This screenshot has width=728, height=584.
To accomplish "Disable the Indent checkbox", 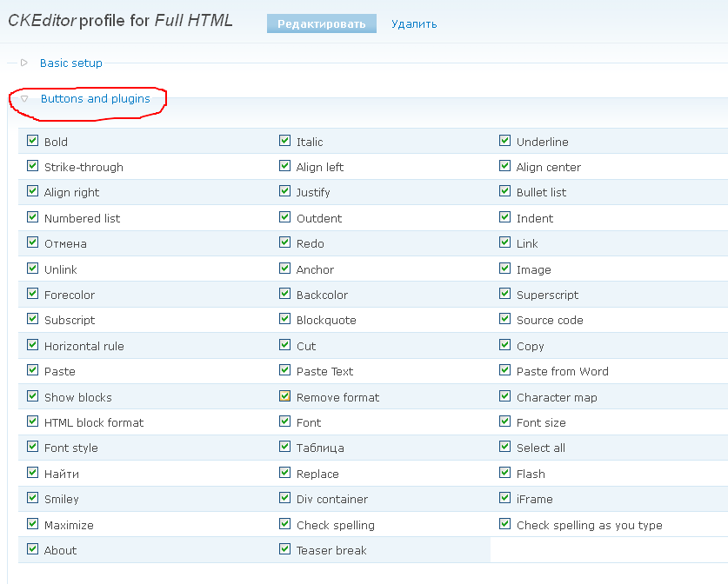I will pyautogui.click(x=504, y=216).
